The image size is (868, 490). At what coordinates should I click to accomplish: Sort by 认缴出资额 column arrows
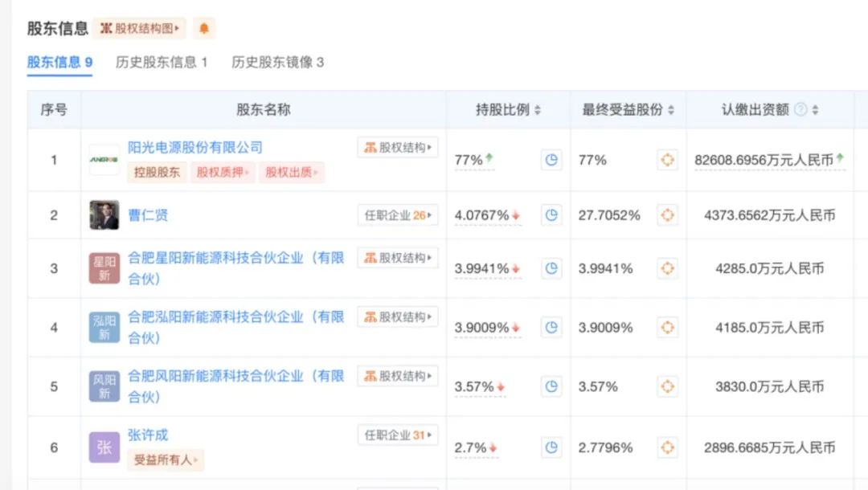(x=815, y=110)
